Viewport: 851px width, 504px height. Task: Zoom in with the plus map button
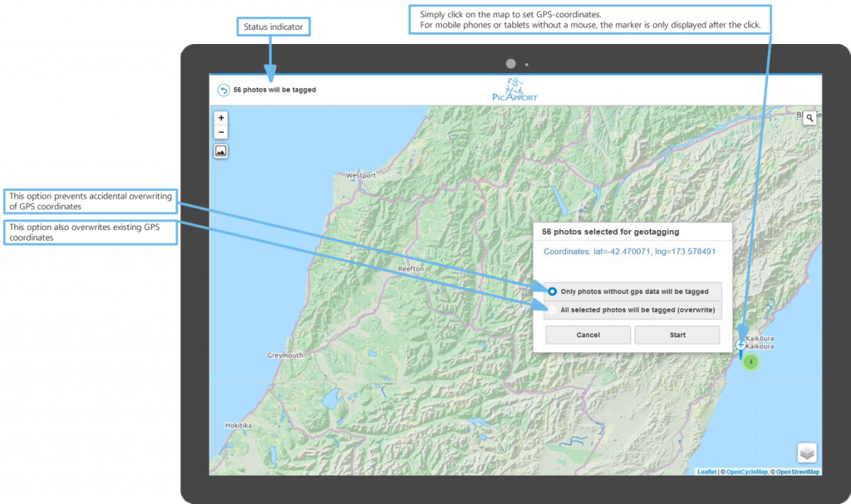point(221,118)
